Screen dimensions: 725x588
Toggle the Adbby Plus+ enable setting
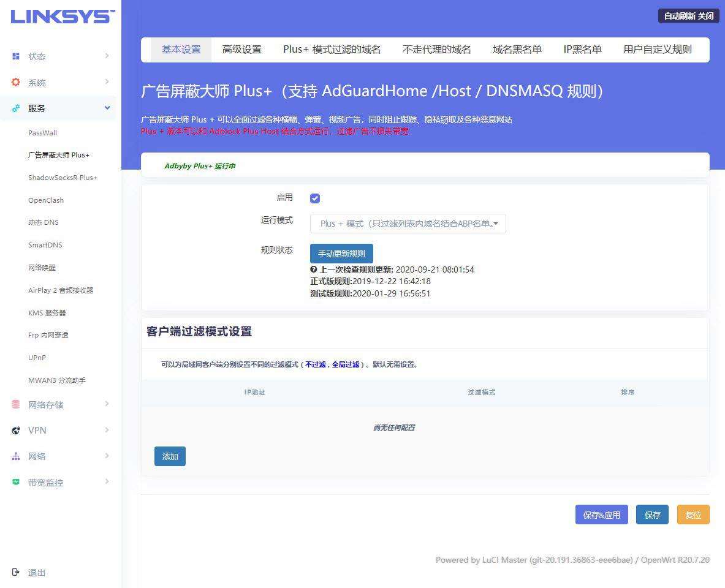coord(314,198)
